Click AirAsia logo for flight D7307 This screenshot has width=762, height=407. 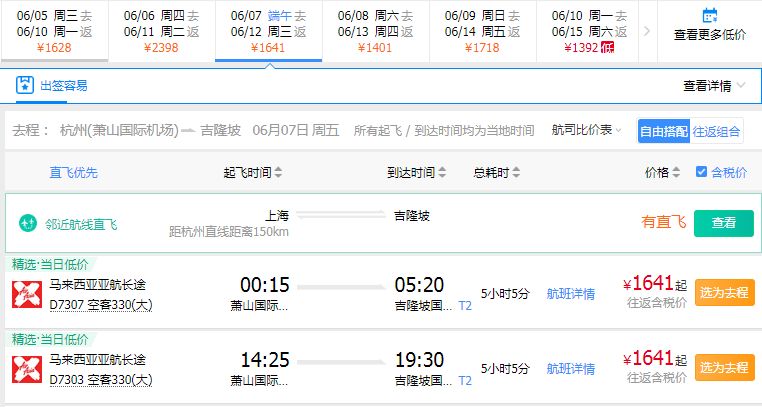(x=27, y=294)
